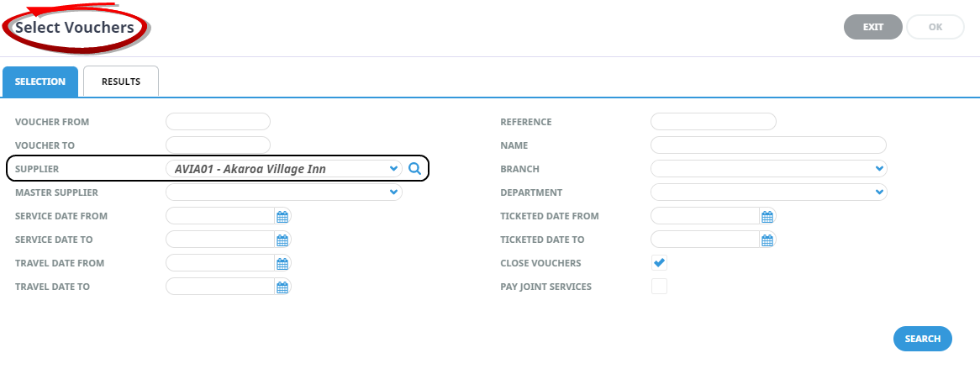The image size is (980, 390).
Task: Click the Name text field
Action: tap(768, 145)
